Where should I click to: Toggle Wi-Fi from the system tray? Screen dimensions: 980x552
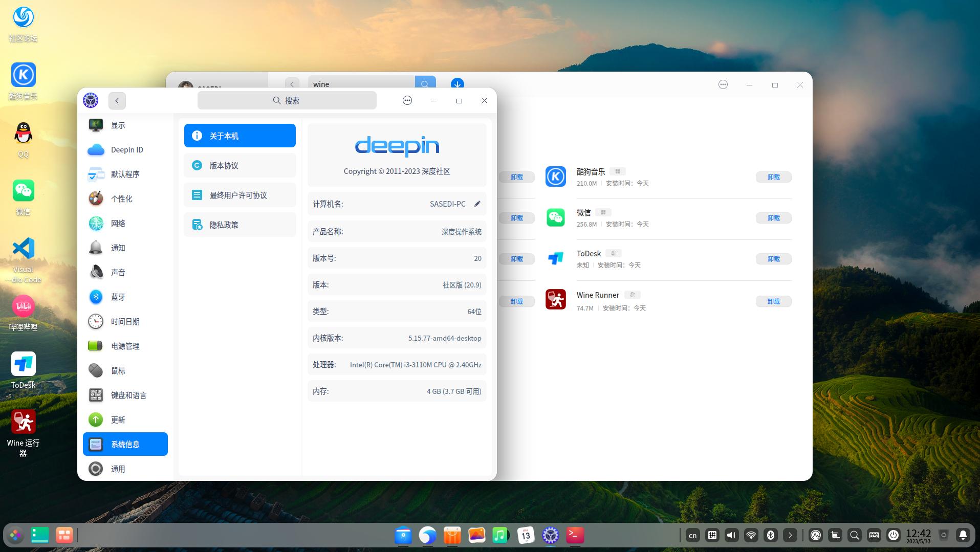[x=751, y=535]
